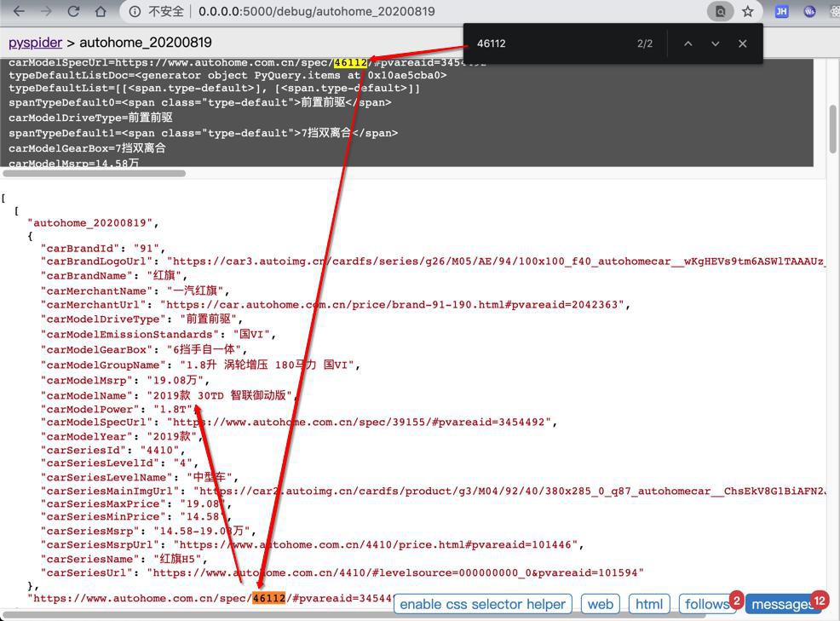Click the "carBrandId": "91" line
Viewport: 840px width, 621px height.
pyautogui.click(x=103, y=248)
